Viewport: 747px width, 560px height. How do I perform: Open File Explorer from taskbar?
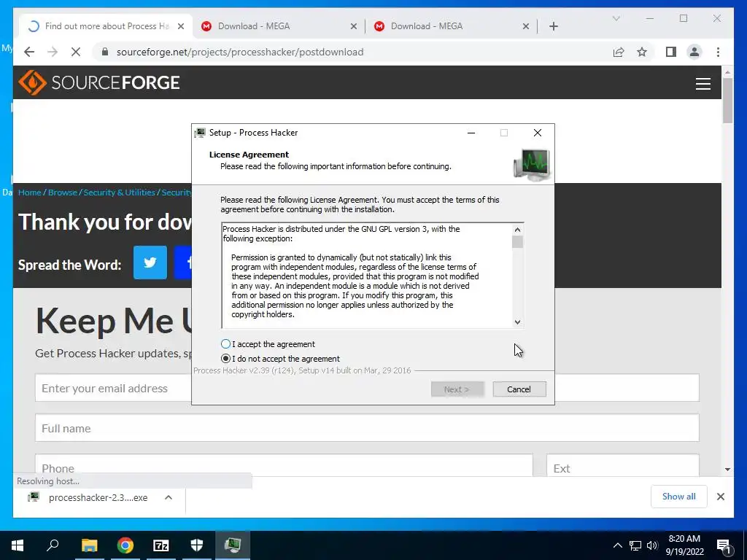(89, 545)
